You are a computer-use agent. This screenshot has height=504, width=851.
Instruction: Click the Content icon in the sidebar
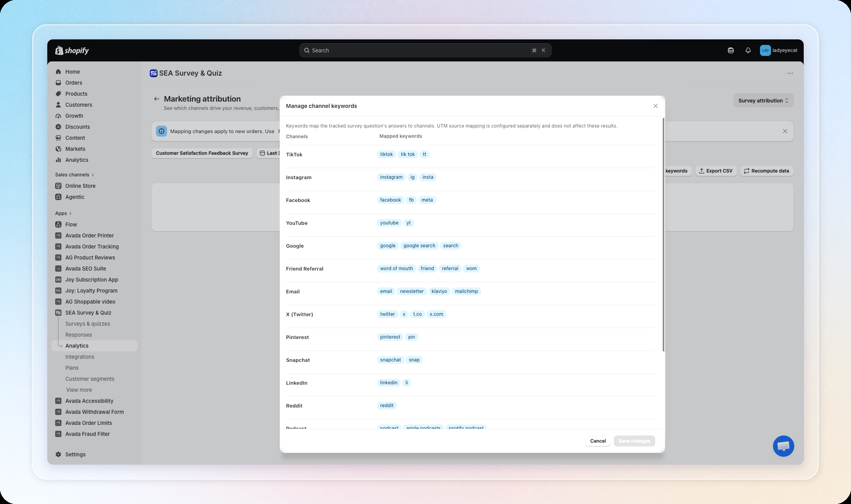tap(58, 138)
